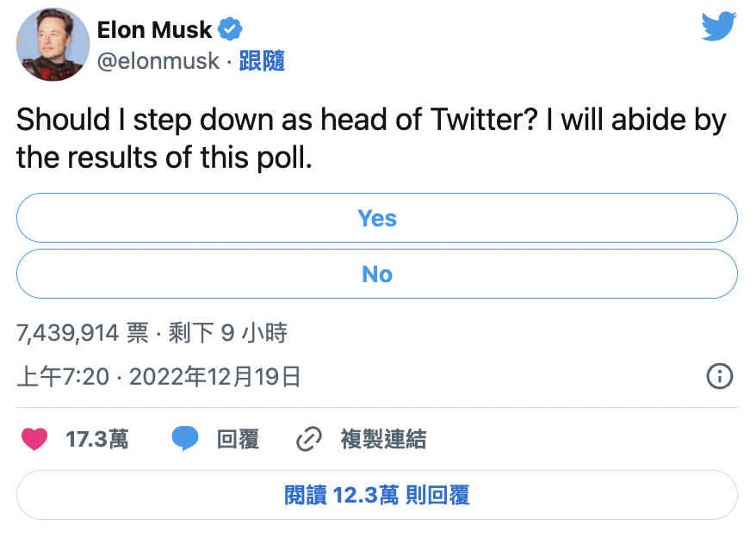Screen dimensions: 756x537
Task: Click the 17.3萬 like count
Action: [x=97, y=439]
